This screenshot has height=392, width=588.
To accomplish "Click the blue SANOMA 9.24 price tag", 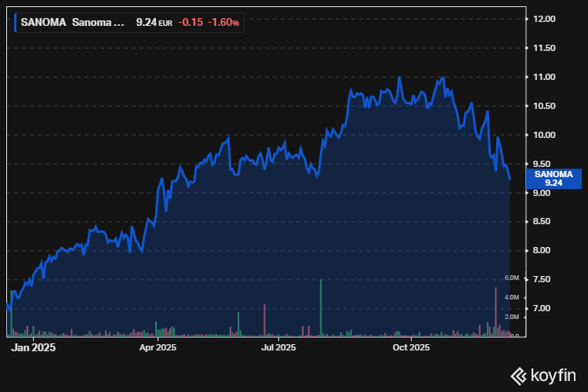I will (554, 178).
